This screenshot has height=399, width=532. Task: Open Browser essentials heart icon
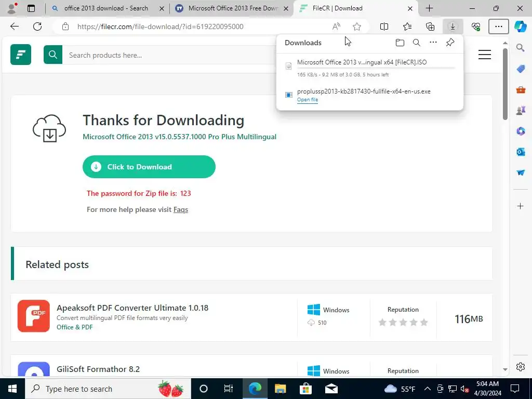(476, 26)
